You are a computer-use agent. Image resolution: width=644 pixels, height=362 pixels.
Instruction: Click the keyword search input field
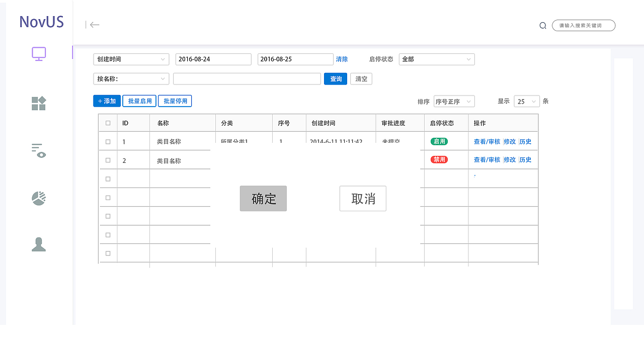tap(583, 25)
